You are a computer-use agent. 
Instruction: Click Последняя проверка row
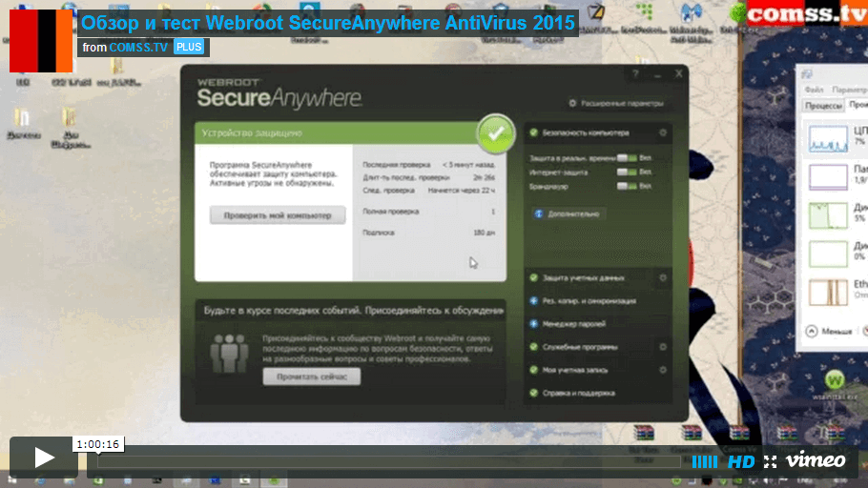click(x=428, y=165)
